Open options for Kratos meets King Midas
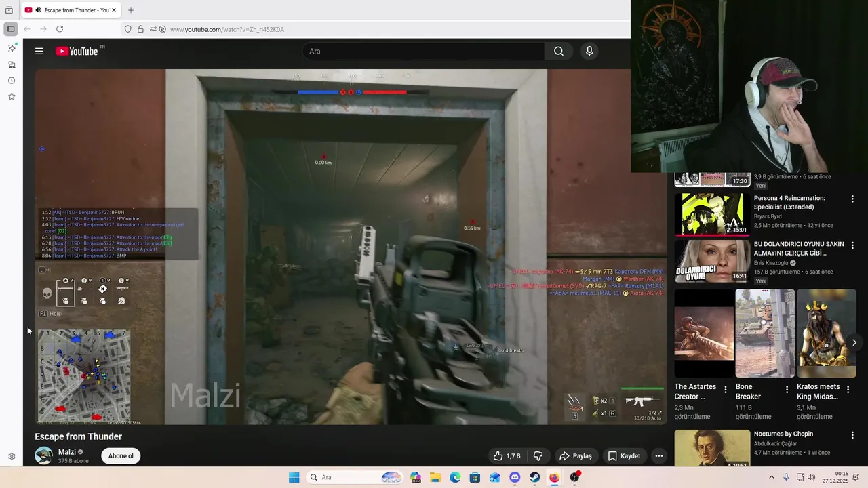The width and height of the screenshot is (868, 488). [848, 389]
